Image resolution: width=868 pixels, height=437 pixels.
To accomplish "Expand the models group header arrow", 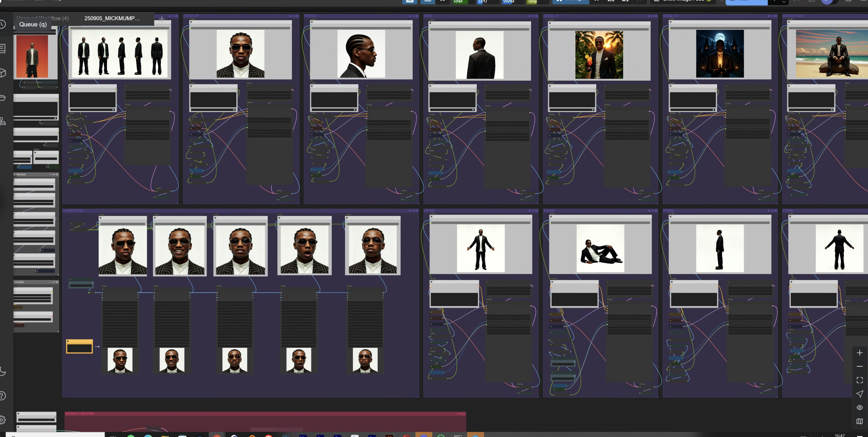I will 50,282.
